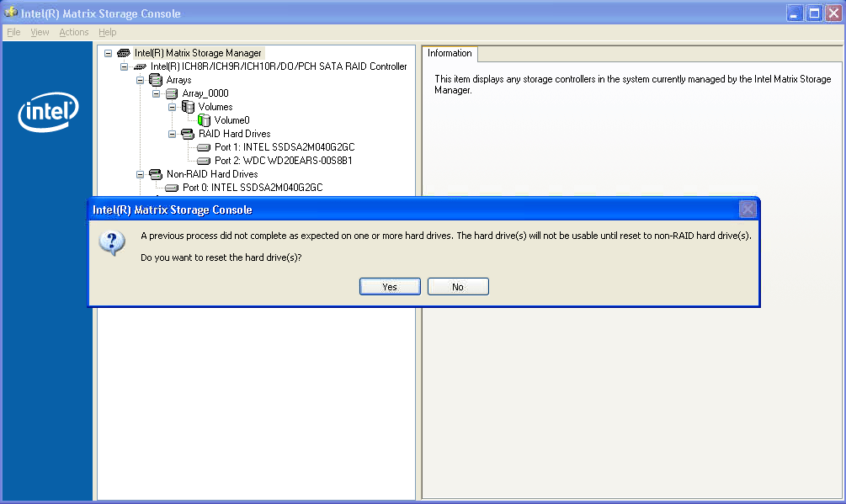Screen dimensions: 846x504
Task: Select the Volume0 label
Action: tap(231, 120)
